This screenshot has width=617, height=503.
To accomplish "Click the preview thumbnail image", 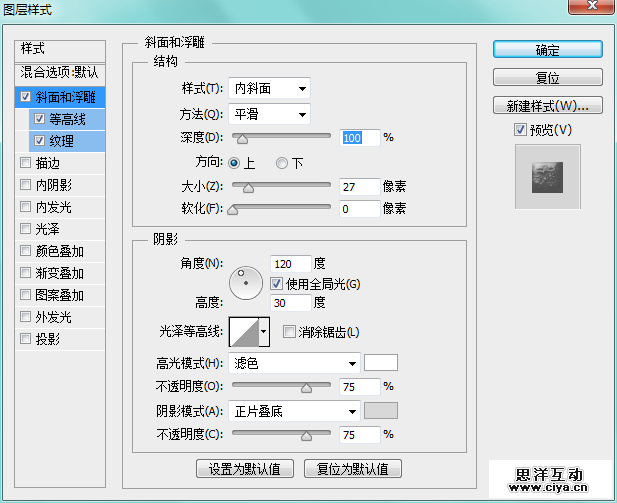I will 547,177.
